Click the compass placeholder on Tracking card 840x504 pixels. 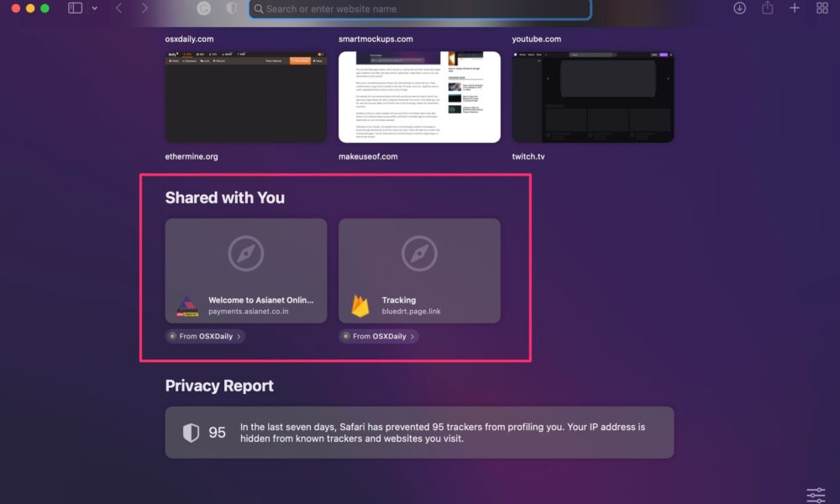[419, 254]
